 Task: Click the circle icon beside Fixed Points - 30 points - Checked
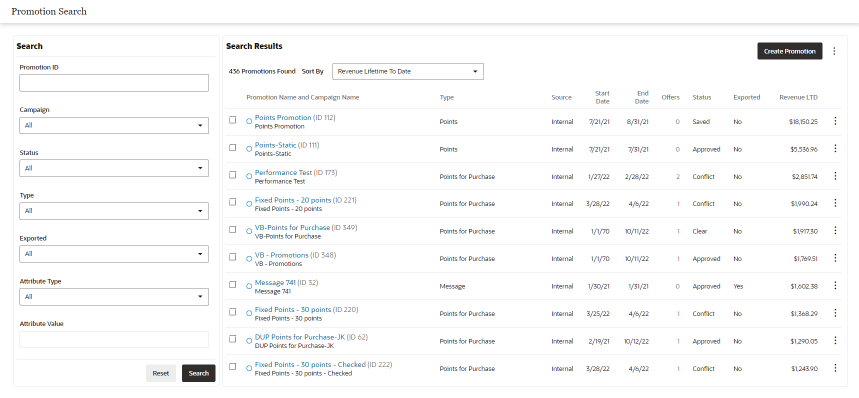tap(249, 368)
